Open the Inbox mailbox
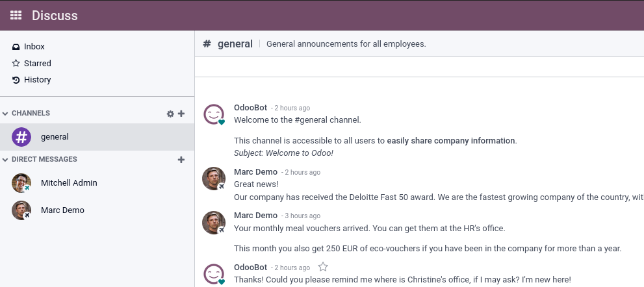Screen dimensions: 644x287 (x=34, y=47)
